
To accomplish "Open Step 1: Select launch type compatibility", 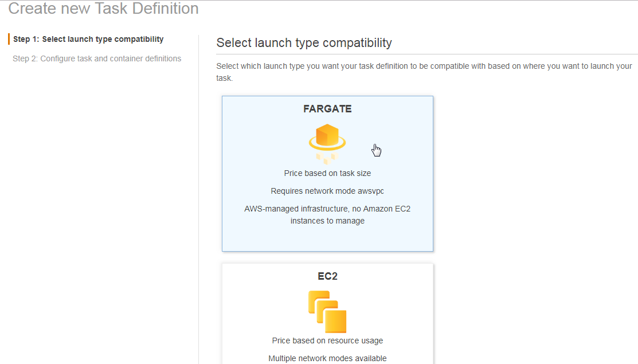I will click(88, 39).
